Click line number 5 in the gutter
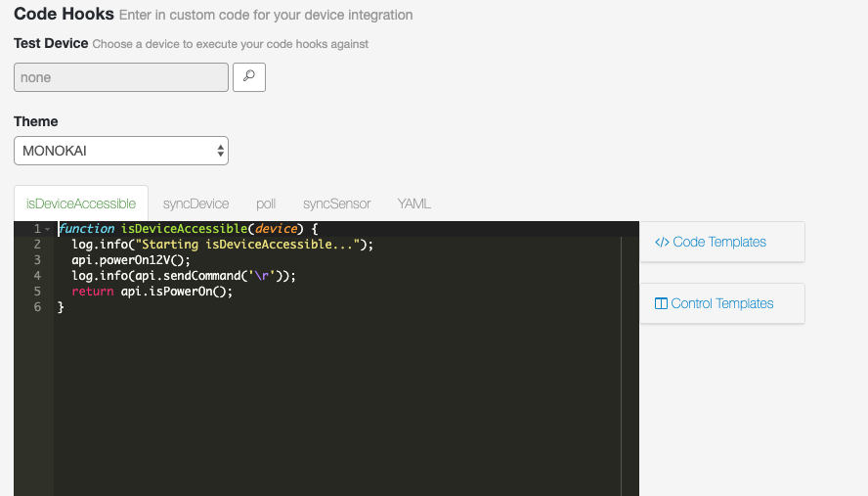The height and width of the screenshot is (496, 868). click(x=37, y=291)
